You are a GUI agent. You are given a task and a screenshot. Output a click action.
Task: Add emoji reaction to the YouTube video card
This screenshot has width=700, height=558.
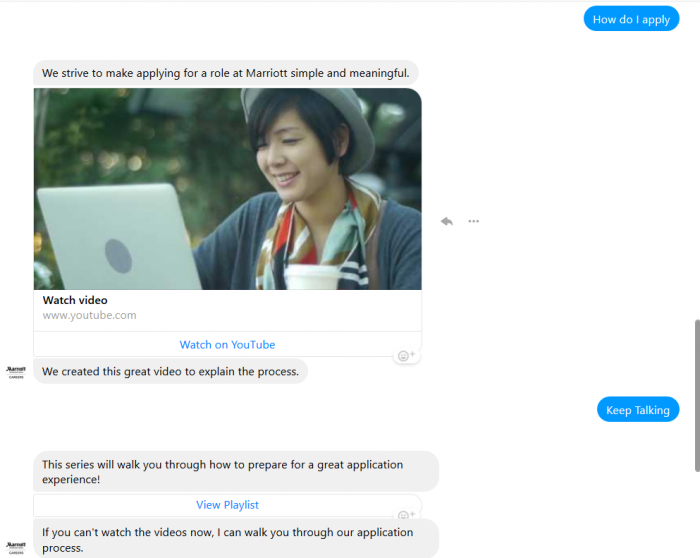(x=406, y=356)
